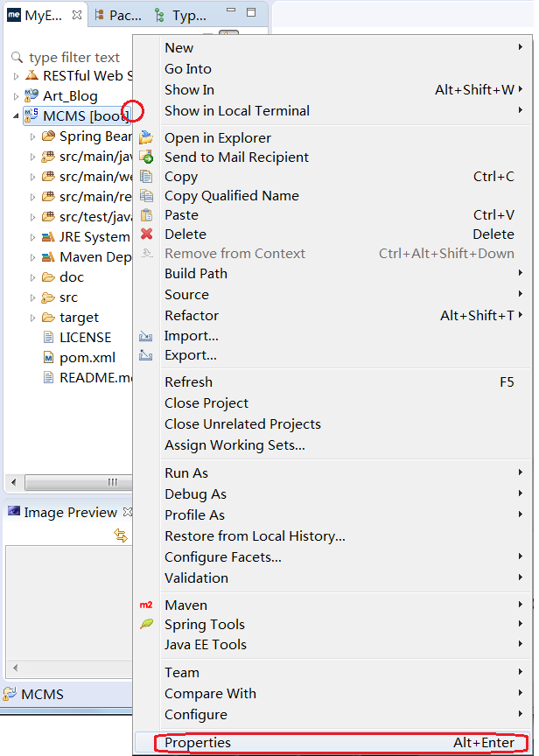Click the README file icon
The image size is (539, 756).
(x=48, y=377)
